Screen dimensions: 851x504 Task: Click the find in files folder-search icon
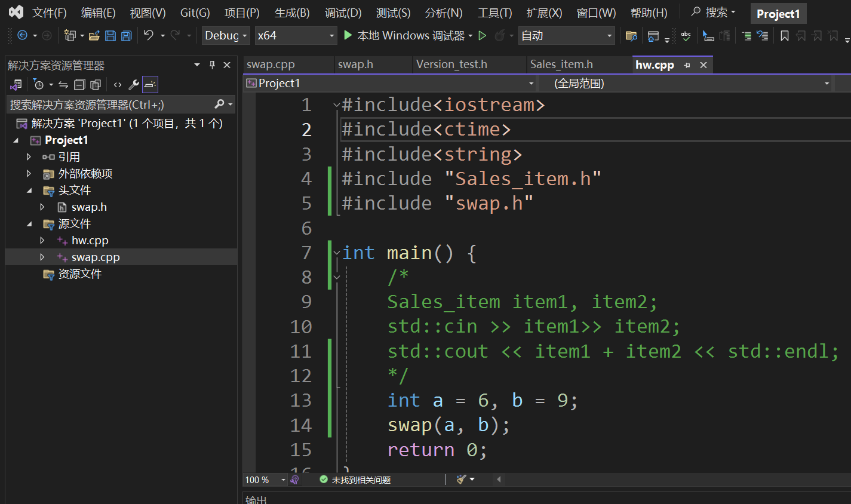[631, 36]
